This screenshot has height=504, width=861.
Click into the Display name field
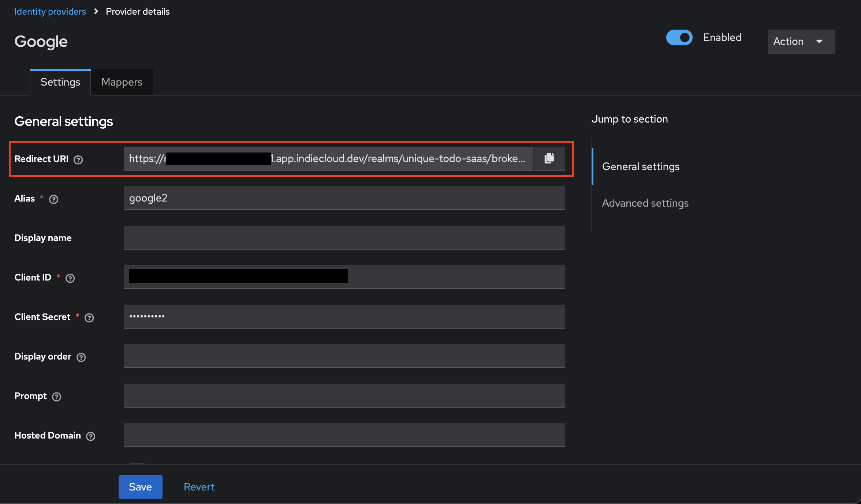tap(344, 237)
